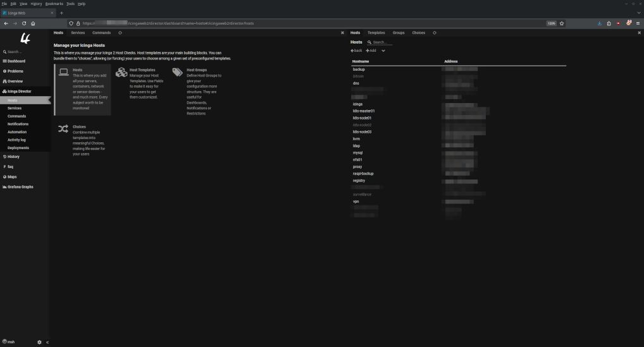This screenshot has width=644, height=347.
Task: Switch to the Templates tab
Action: [376, 32]
